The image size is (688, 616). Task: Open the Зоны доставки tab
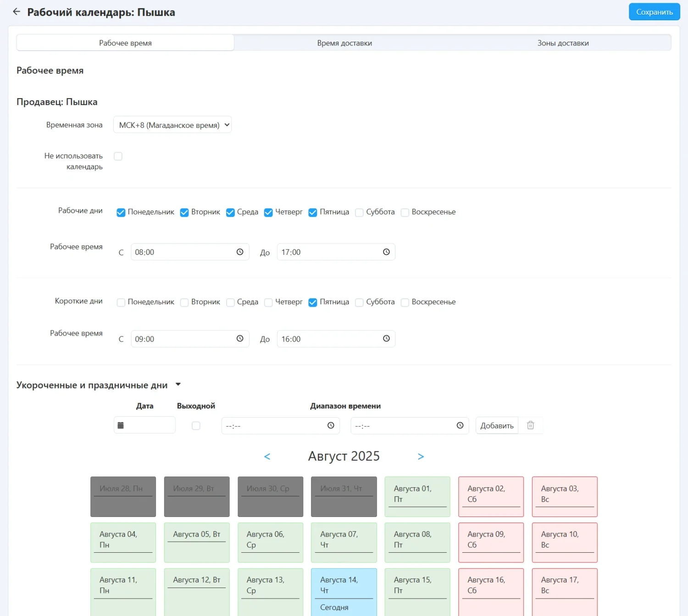click(563, 43)
